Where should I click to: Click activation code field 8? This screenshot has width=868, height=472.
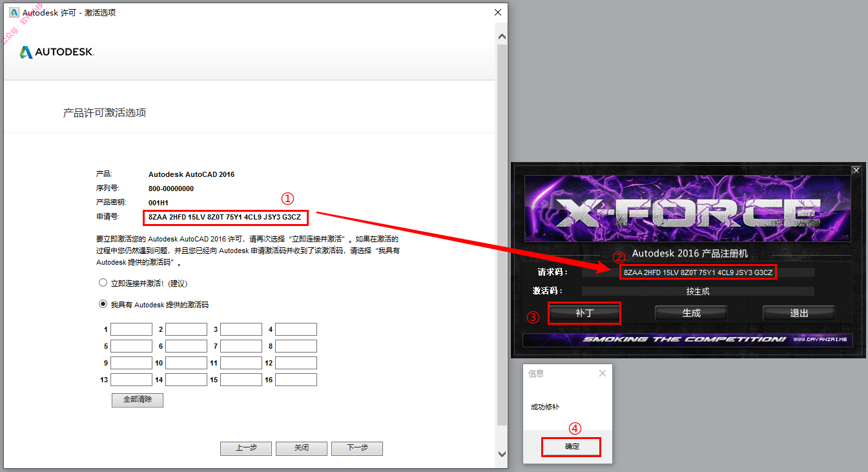click(296, 346)
